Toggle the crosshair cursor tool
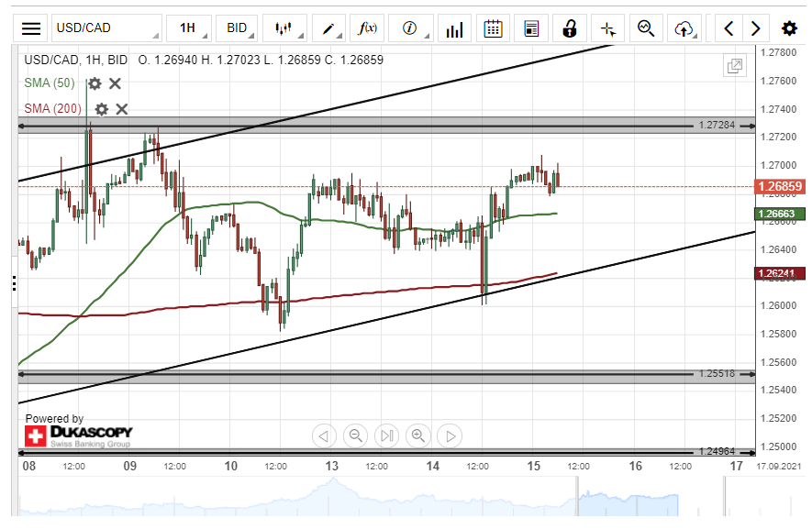This screenshot has height=529, width=812. [x=607, y=28]
